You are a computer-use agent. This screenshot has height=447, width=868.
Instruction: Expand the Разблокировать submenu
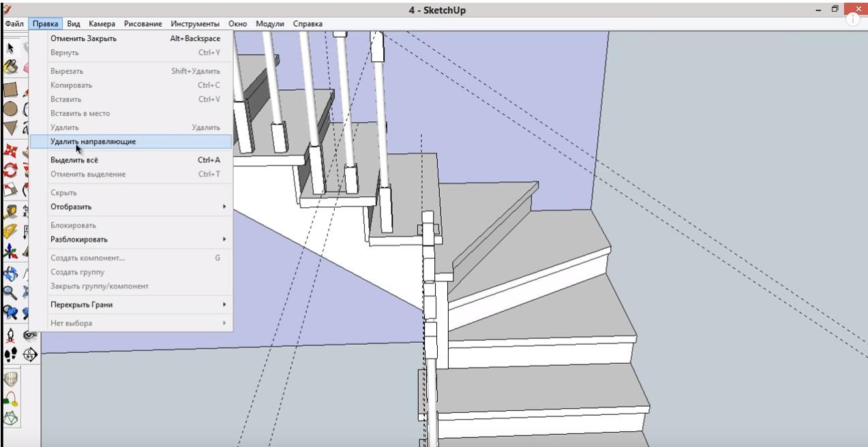[x=136, y=239]
